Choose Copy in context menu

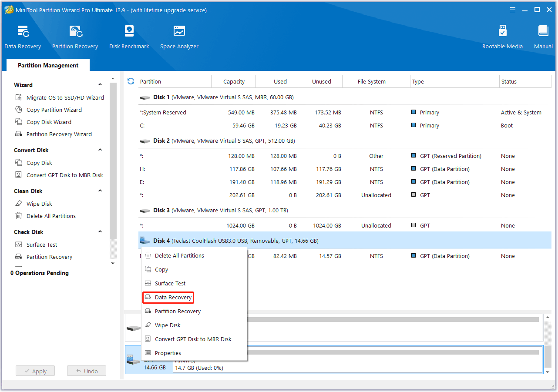[194, 269]
